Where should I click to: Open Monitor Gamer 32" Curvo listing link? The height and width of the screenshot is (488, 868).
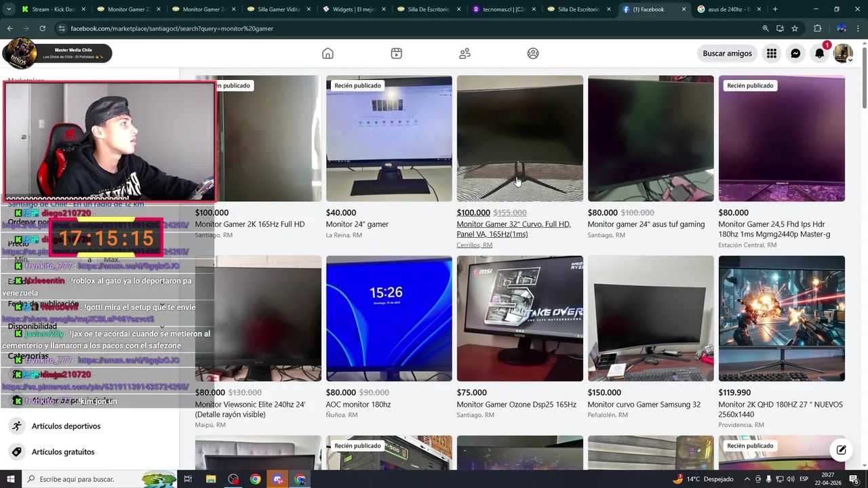[513, 229]
